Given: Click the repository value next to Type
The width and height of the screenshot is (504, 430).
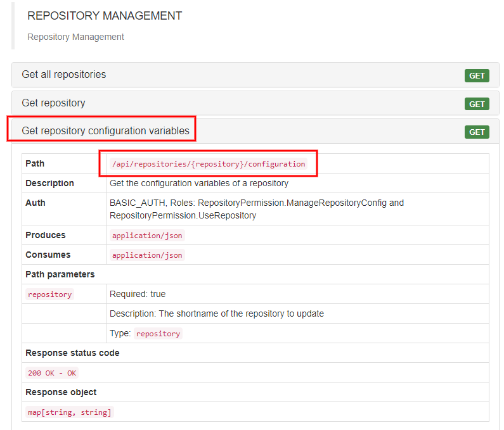Looking at the screenshot, I should pyautogui.click(x=158, y=334).
